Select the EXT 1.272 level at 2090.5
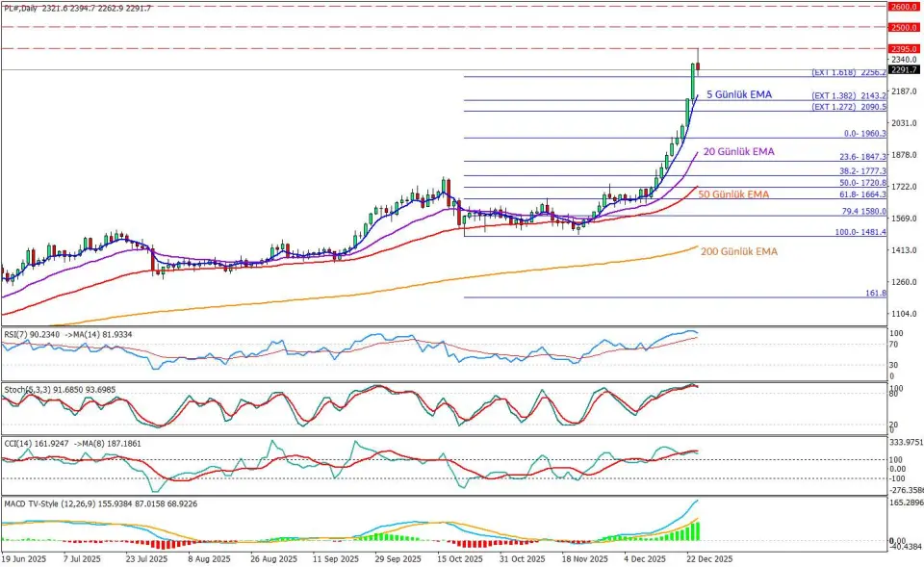Viewport: 924px width, 567px height. click(x=848, y=108)
